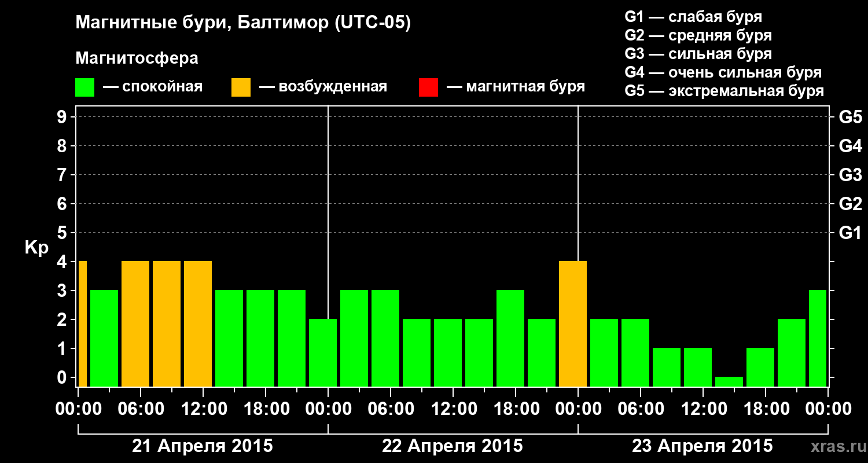Click the 'G3 — сильная буря' legend text

(698, 54)
